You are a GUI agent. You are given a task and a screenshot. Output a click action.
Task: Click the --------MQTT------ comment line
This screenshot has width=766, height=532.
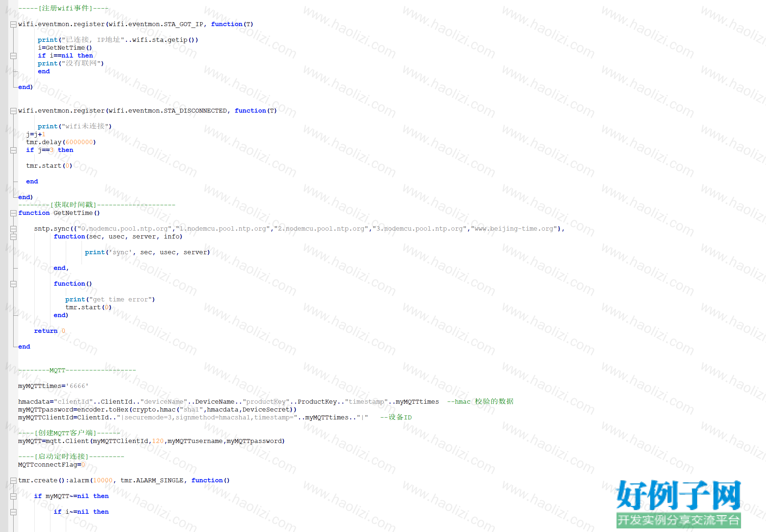coord(77,370)
